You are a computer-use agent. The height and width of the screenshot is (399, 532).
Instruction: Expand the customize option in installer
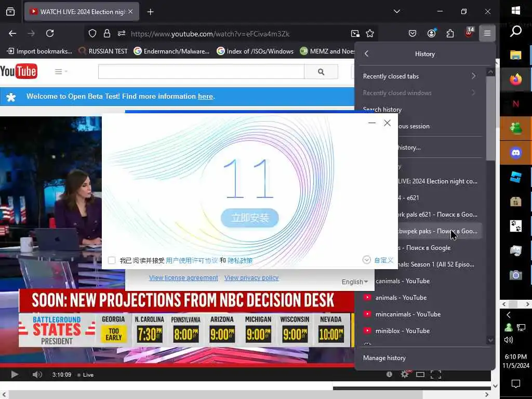coord(378,260)
